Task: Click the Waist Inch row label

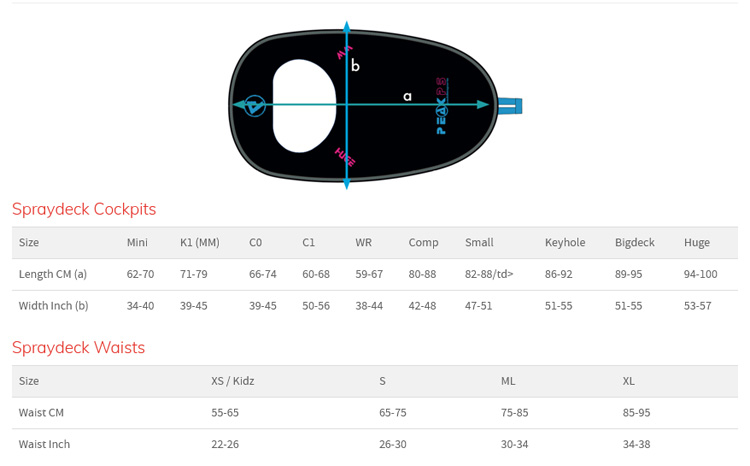Action: [x=45, y=444]
